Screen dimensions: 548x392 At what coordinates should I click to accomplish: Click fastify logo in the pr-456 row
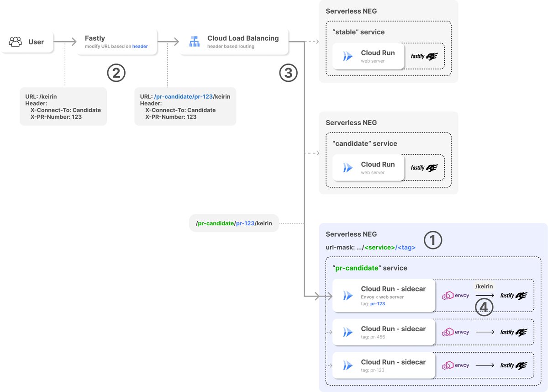point(514,332)
